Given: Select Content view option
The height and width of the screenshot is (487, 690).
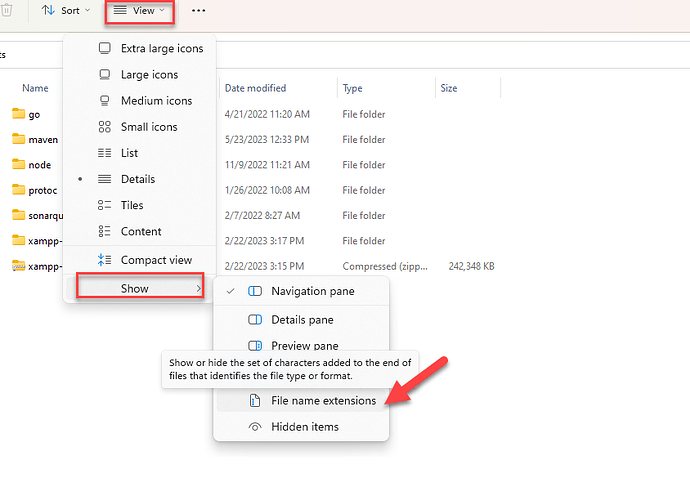Looking at the screenshot, I should point(140,231).
